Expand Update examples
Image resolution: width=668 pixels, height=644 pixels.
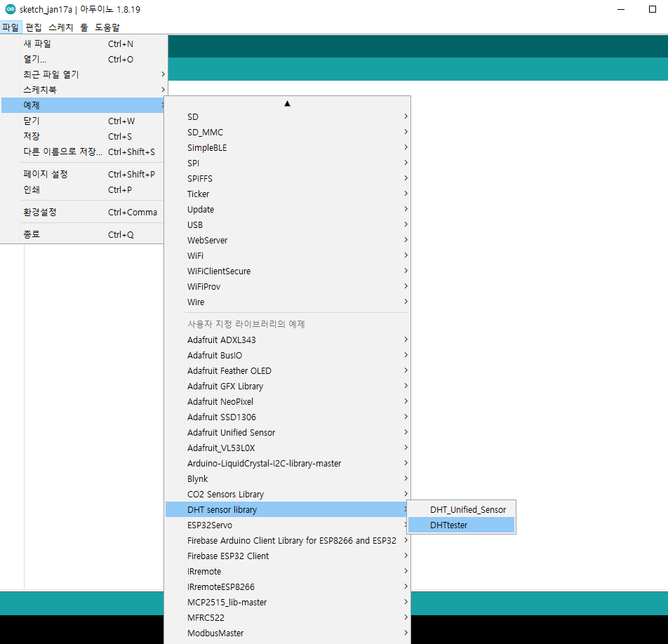288,209
